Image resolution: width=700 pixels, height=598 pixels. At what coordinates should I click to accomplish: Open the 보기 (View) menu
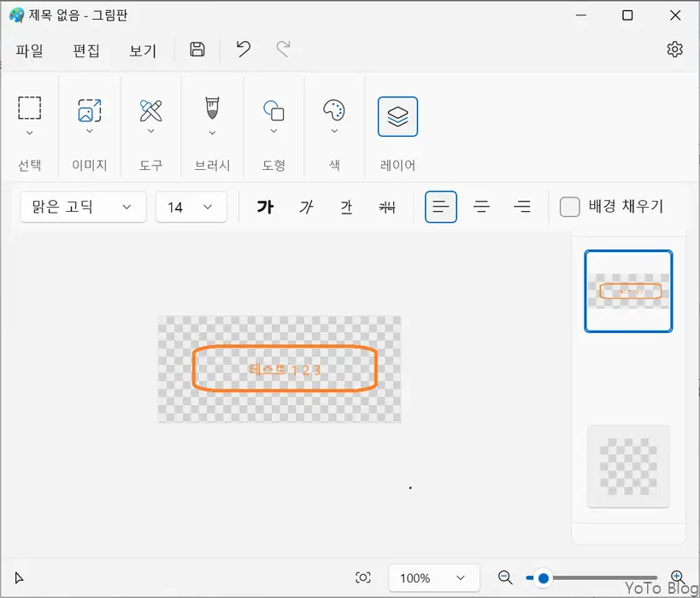143,50
